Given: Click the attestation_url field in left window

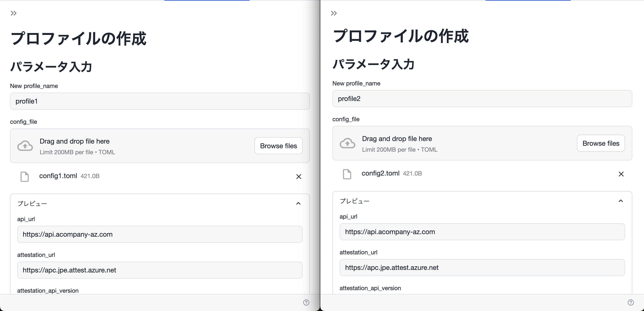Looking at the screenshot, I should pyautogui.click(x=160, y=270).
